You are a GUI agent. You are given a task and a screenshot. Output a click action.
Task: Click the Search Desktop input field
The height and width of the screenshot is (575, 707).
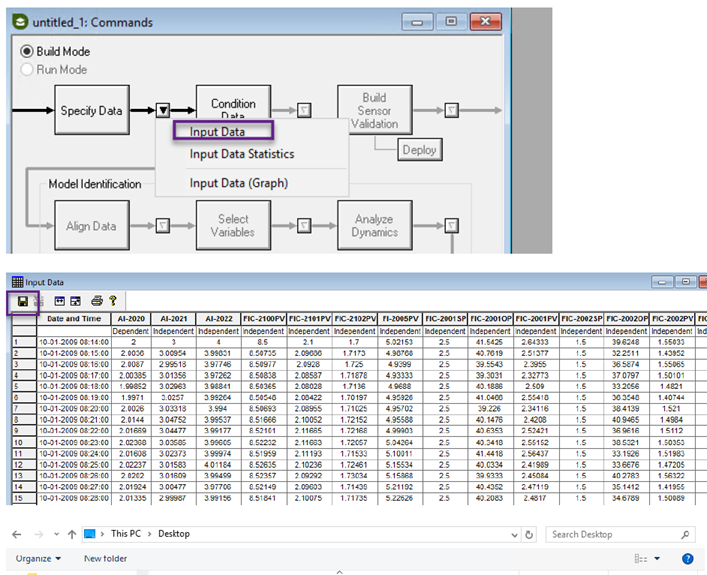(610, 535)
